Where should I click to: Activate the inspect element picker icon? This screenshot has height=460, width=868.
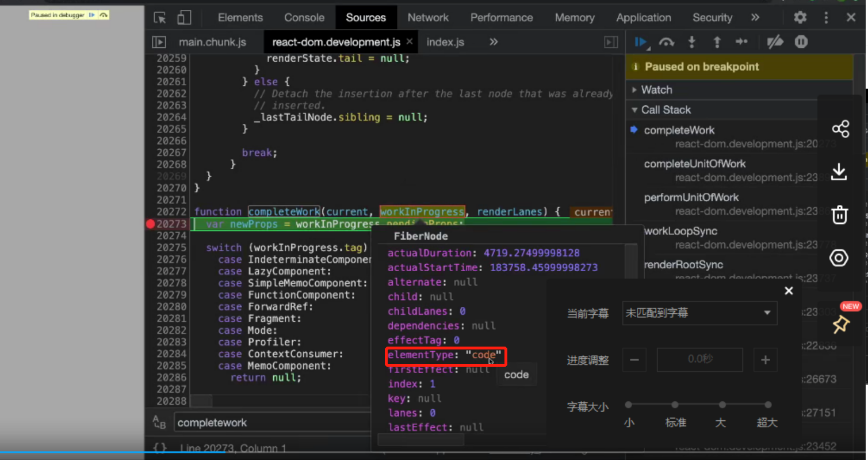coord(160,18)
